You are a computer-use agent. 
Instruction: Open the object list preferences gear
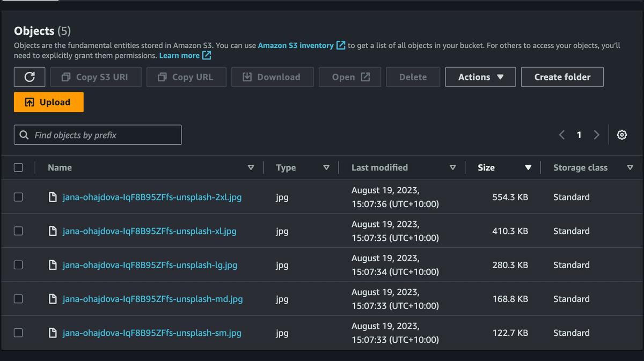pos(621,135)
